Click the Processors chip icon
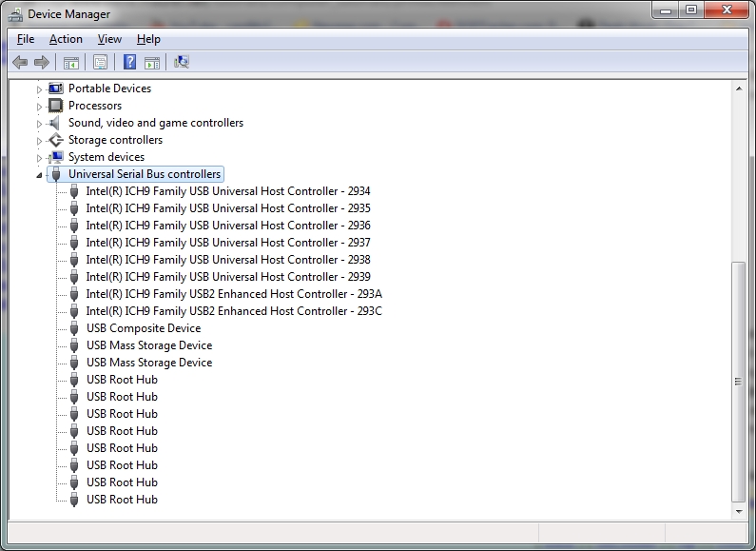Screen dimensions: 756x551 click(55, 106)
